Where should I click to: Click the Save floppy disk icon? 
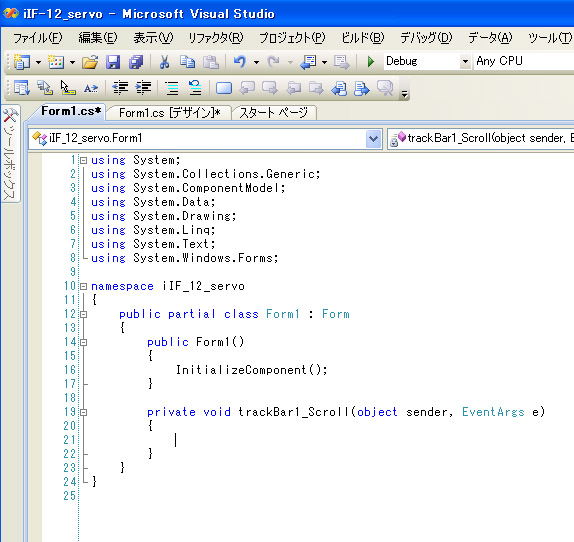coord(113,62)
